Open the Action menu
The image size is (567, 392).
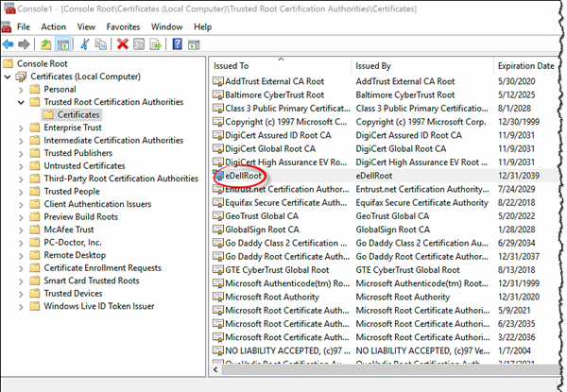tap(54, 27)
